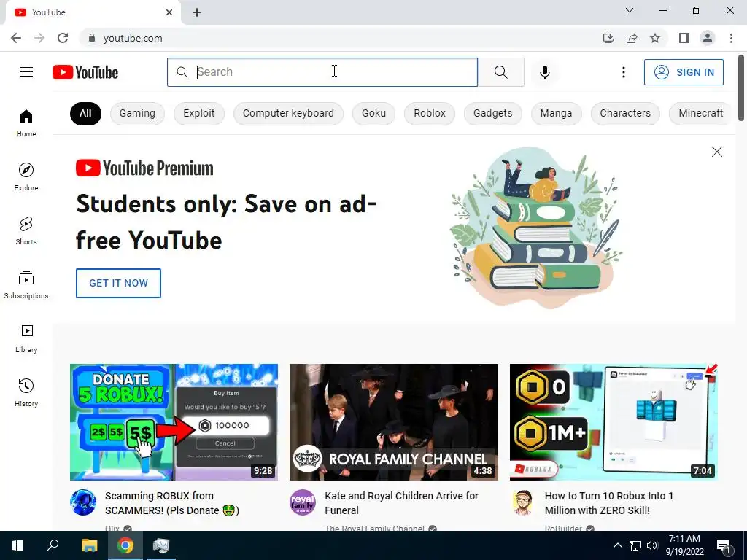The image size is (747, 560).
Task: Select the Goku filter chip
Action: [x=373, y=113]
